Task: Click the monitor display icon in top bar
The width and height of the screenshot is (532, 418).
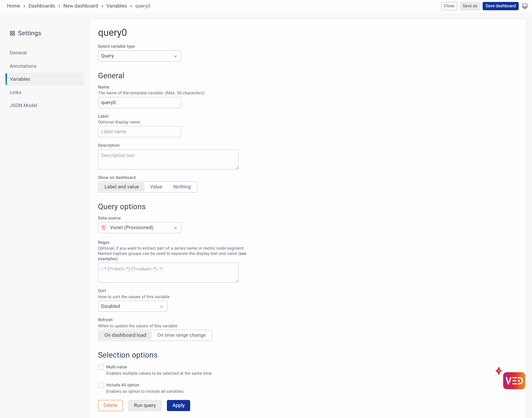Action: pyautogui.click(x=525, y=6)
